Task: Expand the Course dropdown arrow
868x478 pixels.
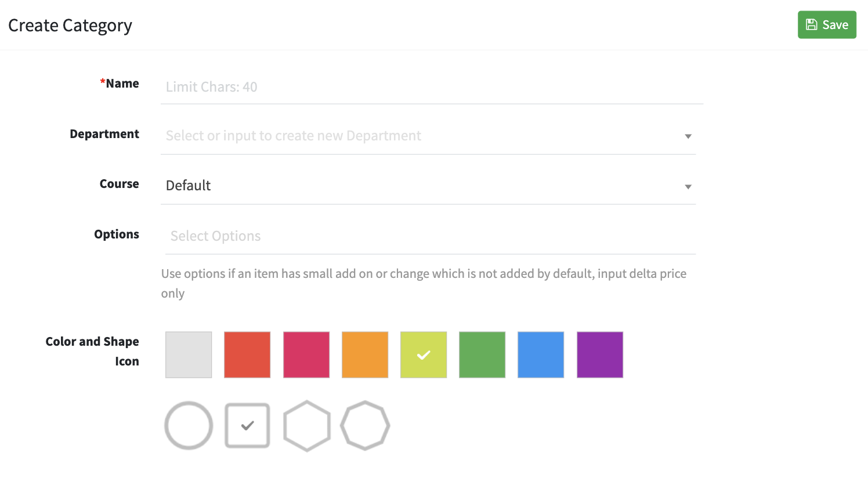Action: click(x=688, y=187)
